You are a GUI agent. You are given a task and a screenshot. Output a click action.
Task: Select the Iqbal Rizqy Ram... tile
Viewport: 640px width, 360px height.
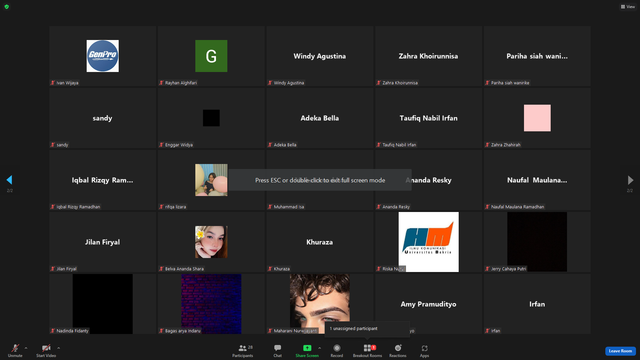click(102, 180)
